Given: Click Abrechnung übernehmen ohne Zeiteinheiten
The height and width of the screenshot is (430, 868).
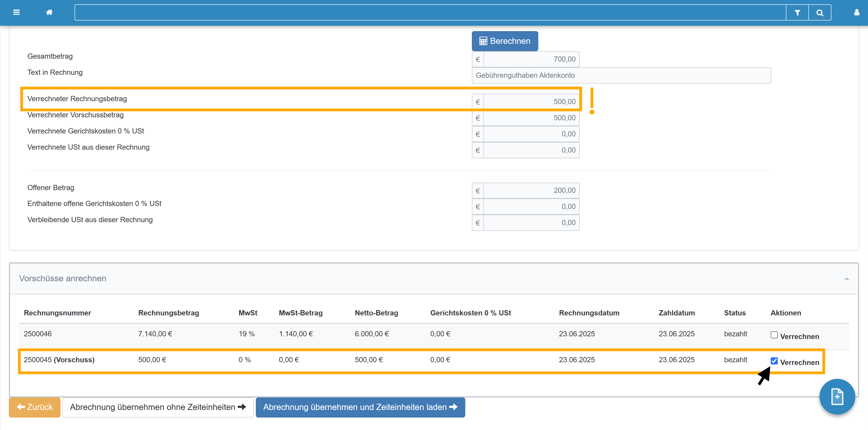Looking at the screenshot, I should click(x=158, y=407).
